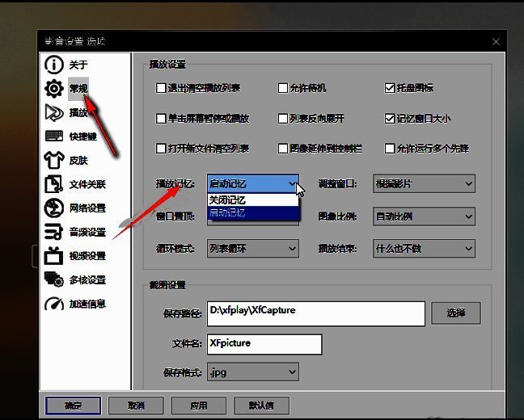Screen dimensions: 524x420
Task: Click the keyboard icon for 快捷键
Action: [54, 136]
